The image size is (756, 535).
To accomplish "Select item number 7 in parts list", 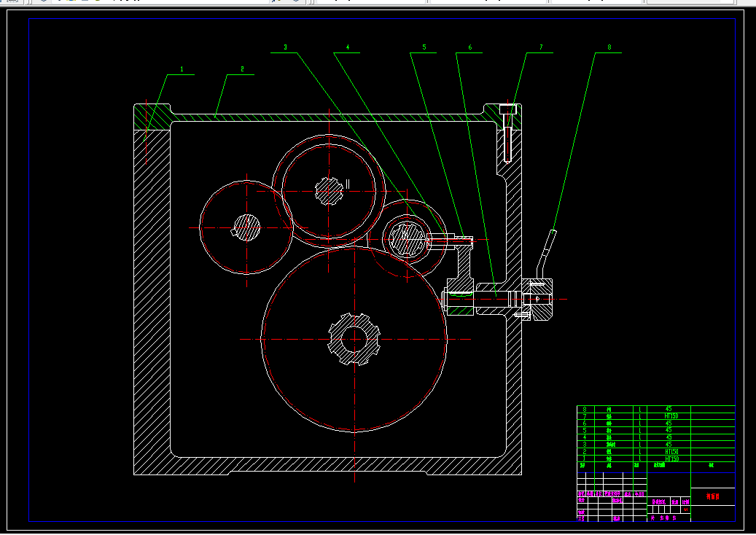I will tap(585, 416).
